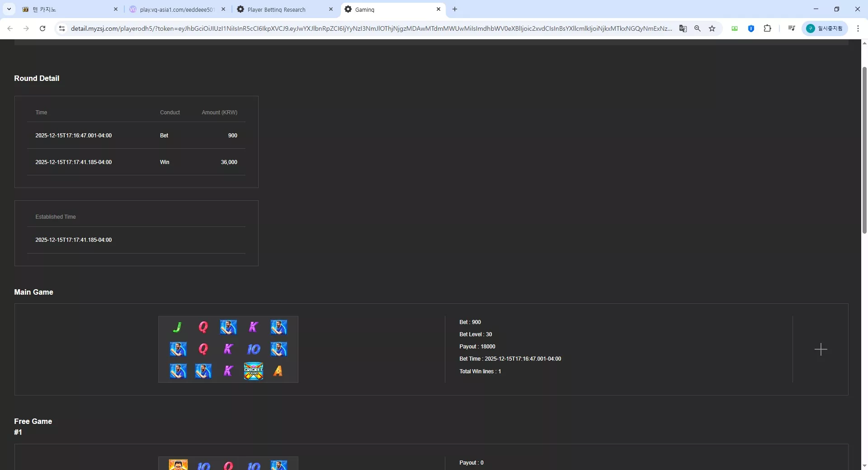Close the Gaming tab
This screenshot has width=868, height=470.
click(439, 9)
